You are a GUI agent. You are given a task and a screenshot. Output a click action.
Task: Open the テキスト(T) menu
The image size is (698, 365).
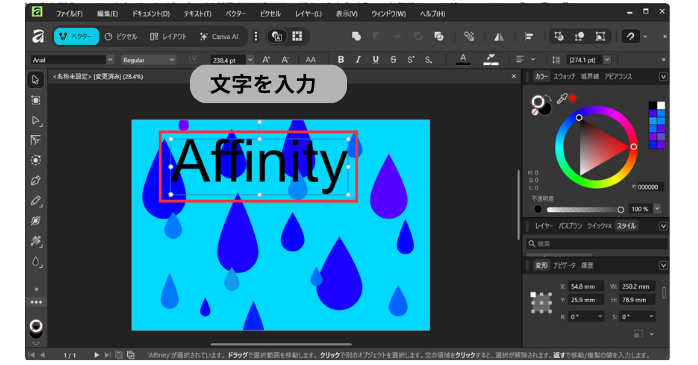coord(198,14)
